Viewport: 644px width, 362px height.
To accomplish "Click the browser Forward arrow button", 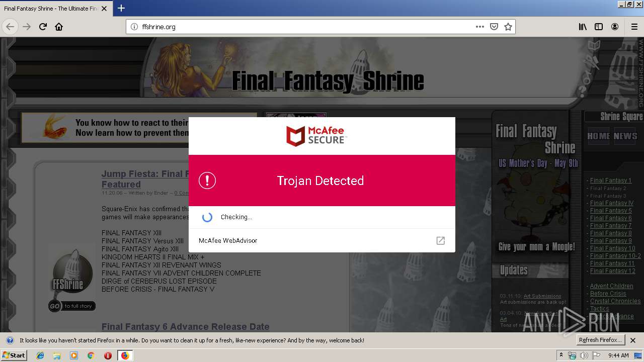I will coord(27,27).
